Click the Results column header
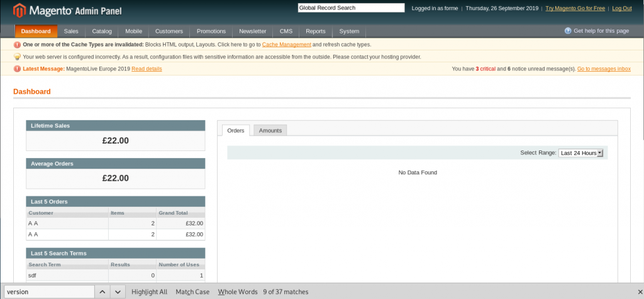 132,264
